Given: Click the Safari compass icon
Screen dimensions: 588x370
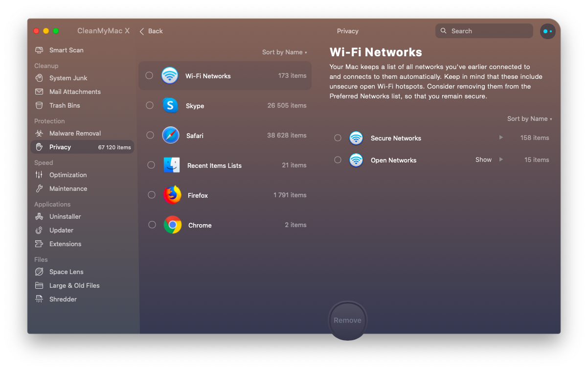Looking at the screenshot, I should pyautogui.click(x=171, y=135).
